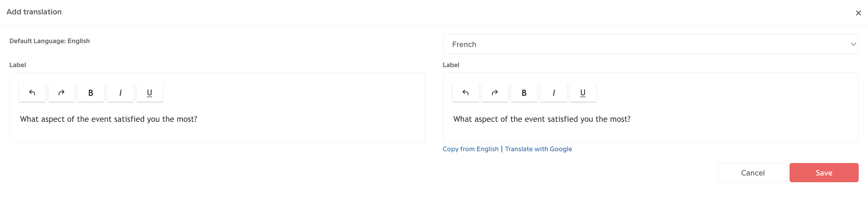Open the French language dropdown
This screenshot has width=868, height=218.
[650, 44]
